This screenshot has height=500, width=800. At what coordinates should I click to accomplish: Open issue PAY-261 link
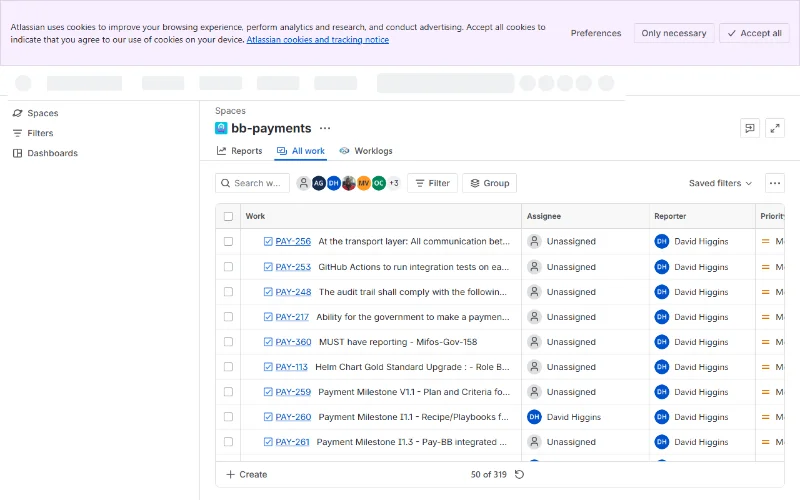292,442
